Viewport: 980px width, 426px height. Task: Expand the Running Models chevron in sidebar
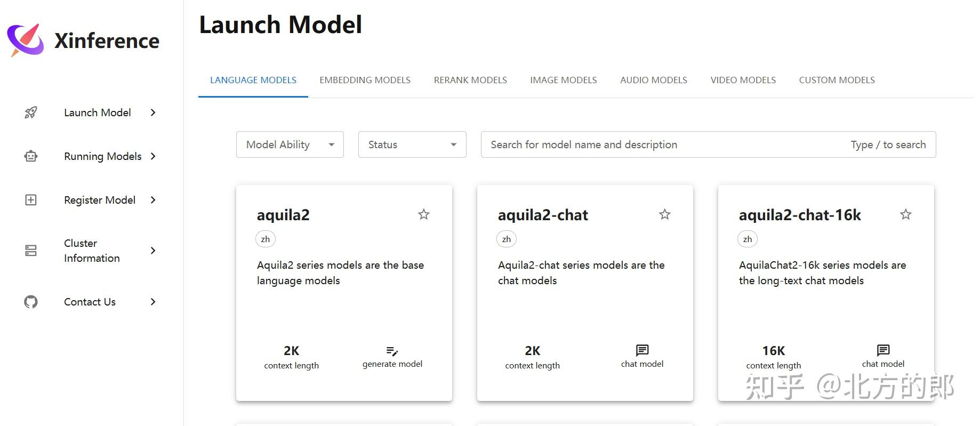coord(153,156)
